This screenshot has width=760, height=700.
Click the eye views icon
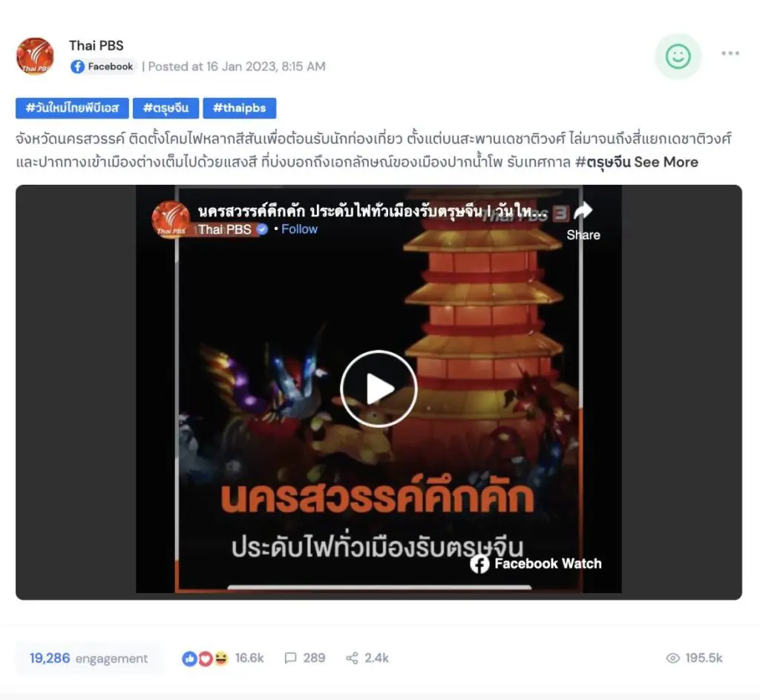(672, 658)
